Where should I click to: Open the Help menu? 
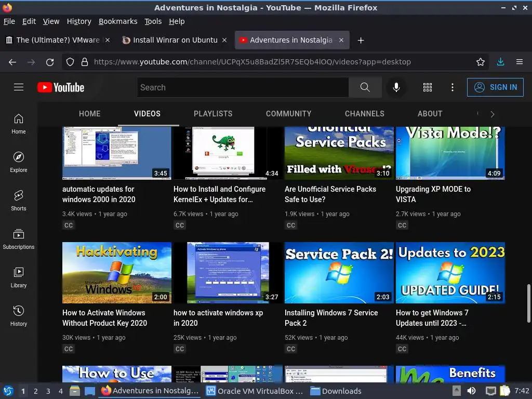coord(177,21)
